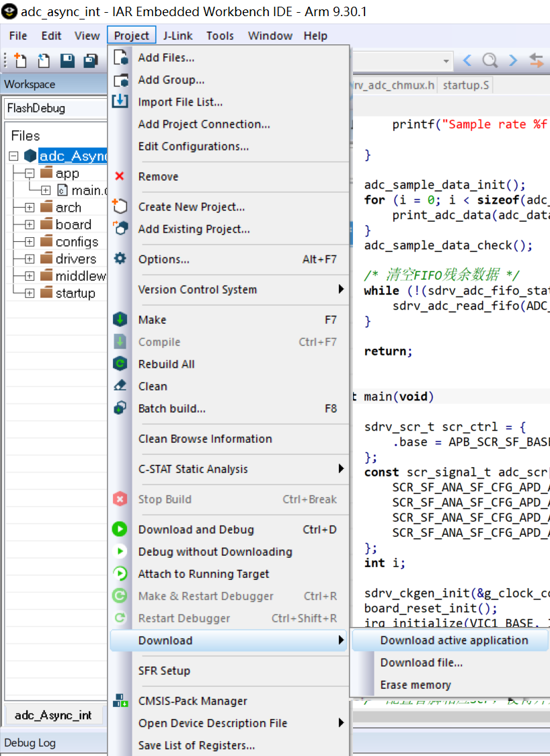
Task: Select Download active application
Action: (x=454, y=640)
